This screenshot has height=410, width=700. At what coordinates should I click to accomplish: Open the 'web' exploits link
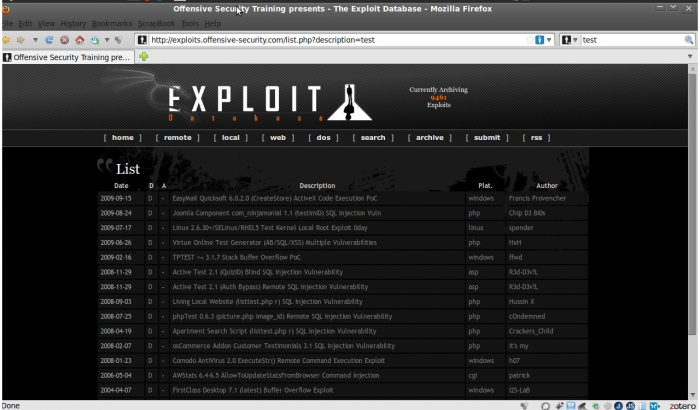pyautogui.click(x=278, y=138)
